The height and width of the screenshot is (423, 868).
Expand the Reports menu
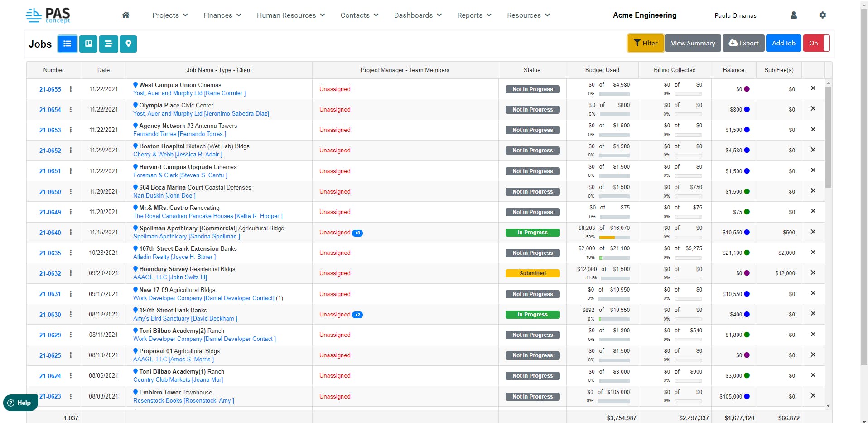[474, 15]
